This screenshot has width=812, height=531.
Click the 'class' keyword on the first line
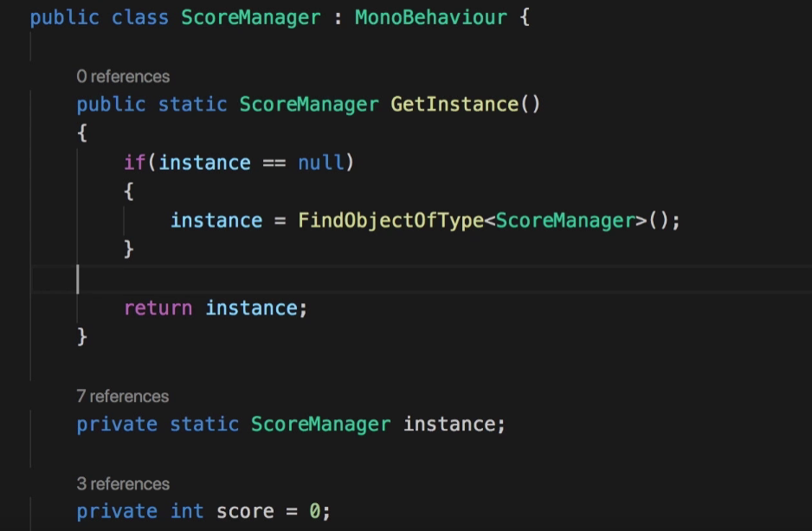pos(140,17)
